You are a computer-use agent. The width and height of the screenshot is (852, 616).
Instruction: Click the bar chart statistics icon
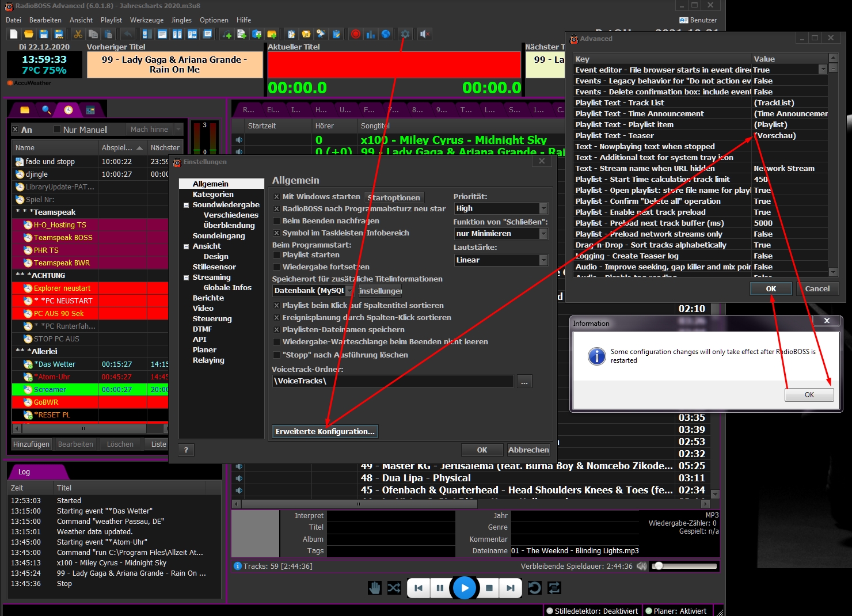(x=371, y=35)
